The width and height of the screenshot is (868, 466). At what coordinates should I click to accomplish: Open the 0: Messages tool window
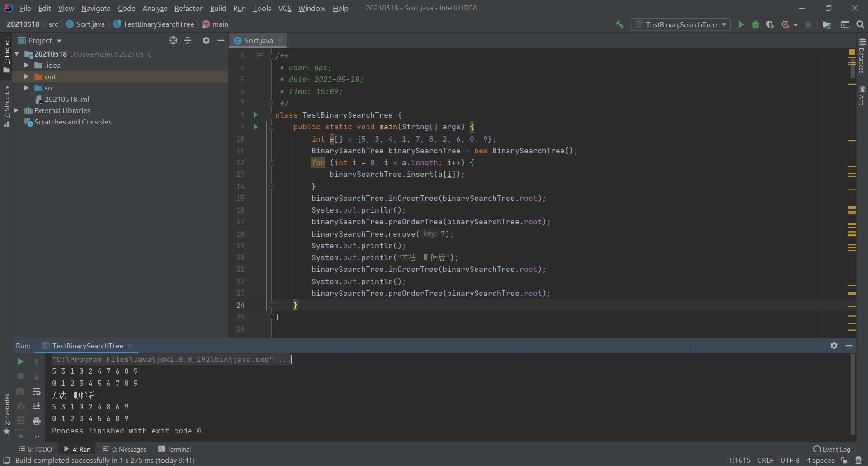(x=124, y=449)
